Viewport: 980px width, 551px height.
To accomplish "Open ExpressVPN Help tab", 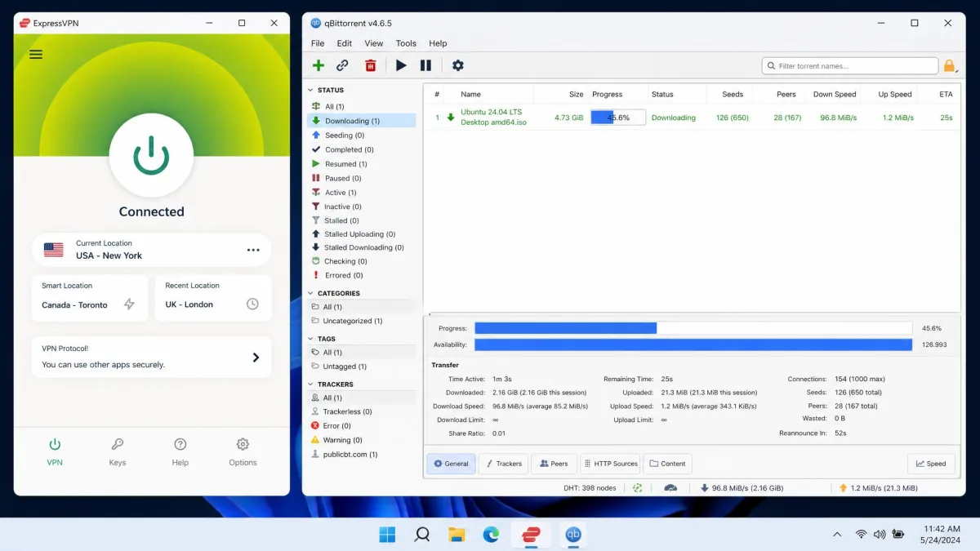I will coord(180,451).
